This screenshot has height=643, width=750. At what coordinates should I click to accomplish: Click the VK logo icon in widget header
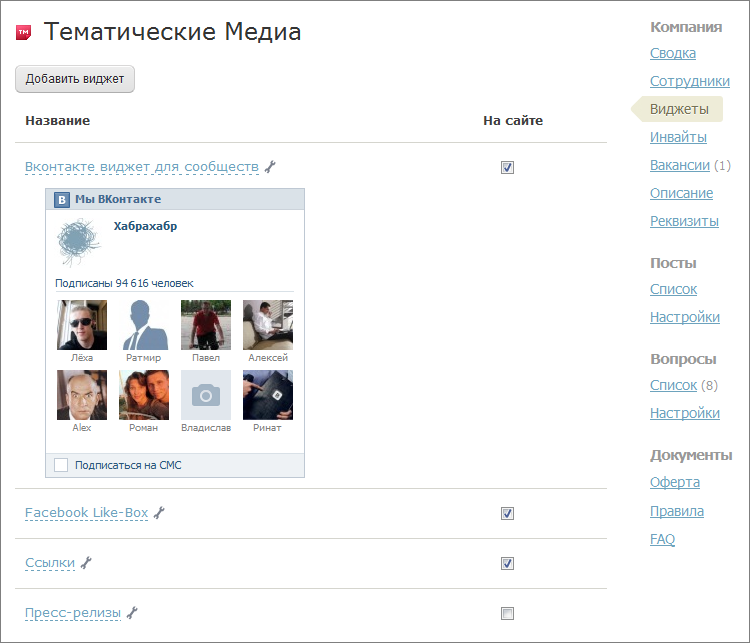(62, 200)
